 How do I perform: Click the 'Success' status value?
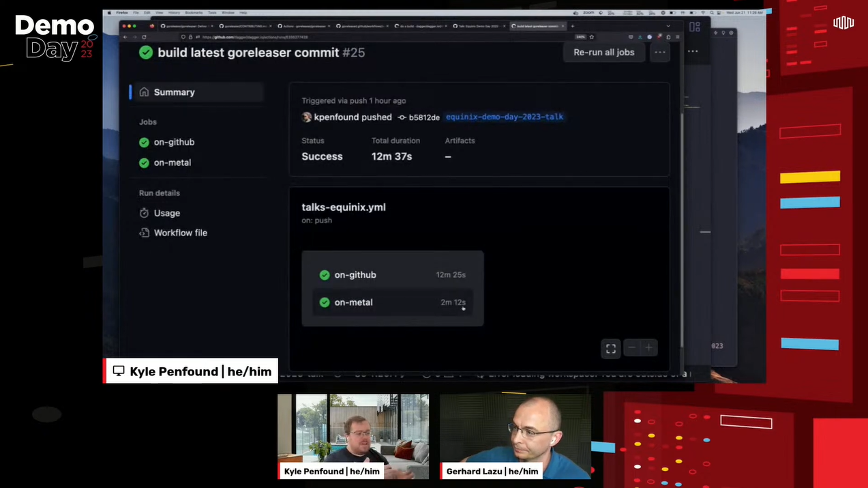[x=323, y=156]
